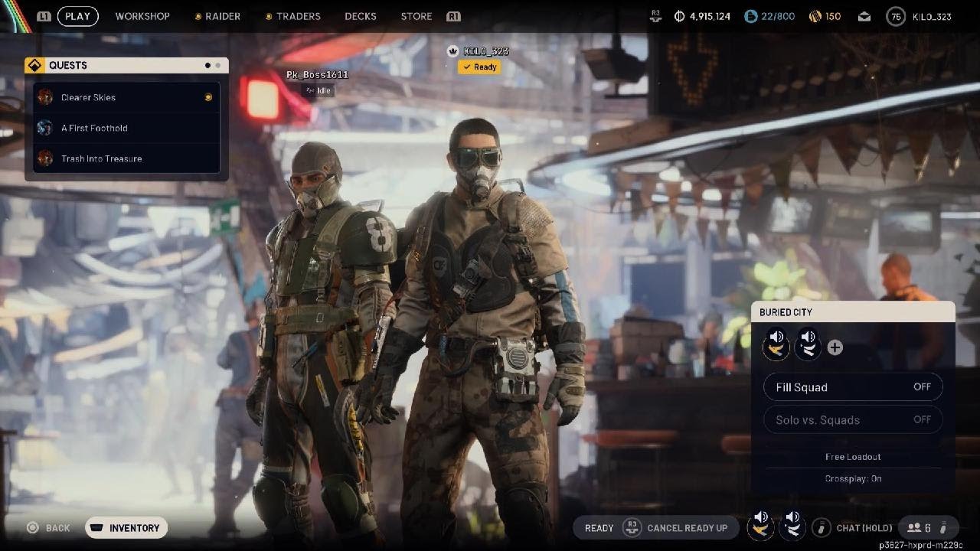This screenshot has width=980, height=551.
Task: Click the tracked marker on Clearer Skies
Action: click(207, 97)
